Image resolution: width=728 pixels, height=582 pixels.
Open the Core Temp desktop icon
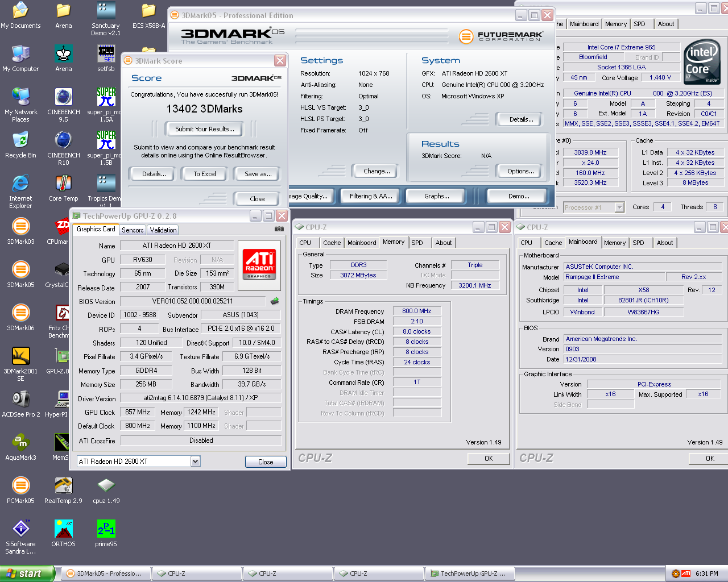coord(63,188)
